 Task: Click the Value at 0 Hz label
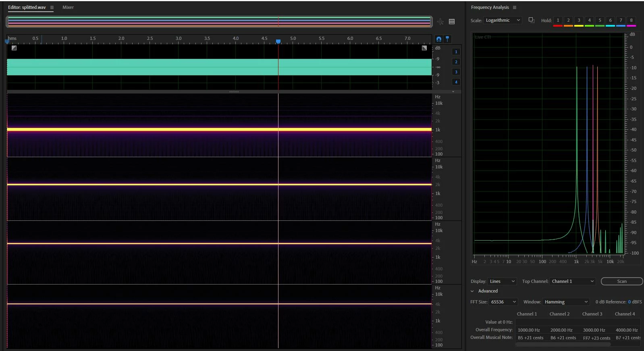tap(499, 322)
